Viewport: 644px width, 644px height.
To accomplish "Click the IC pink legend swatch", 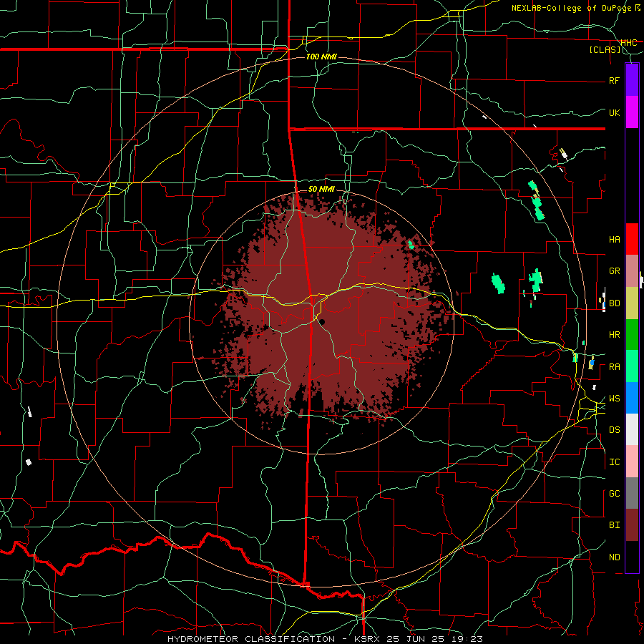I will point(632,462).
